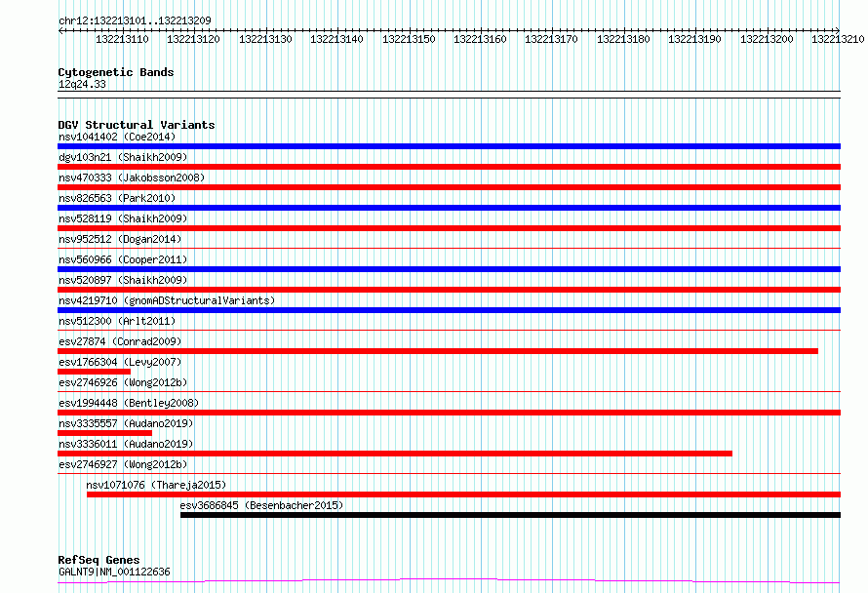868x593 pixels.
Task: Click the nsv1041402 (Coe2014) blue variant bar
Action: pos(449,146)
